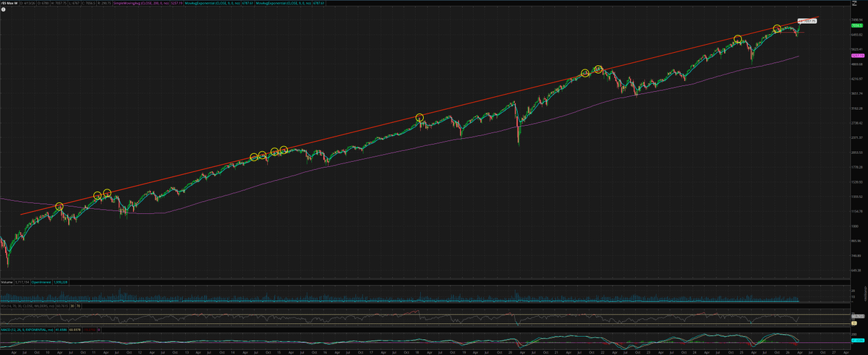Click the red -19.2792 MACD diff value
This screenshot has height=355, width=868.
click(89, 330)
